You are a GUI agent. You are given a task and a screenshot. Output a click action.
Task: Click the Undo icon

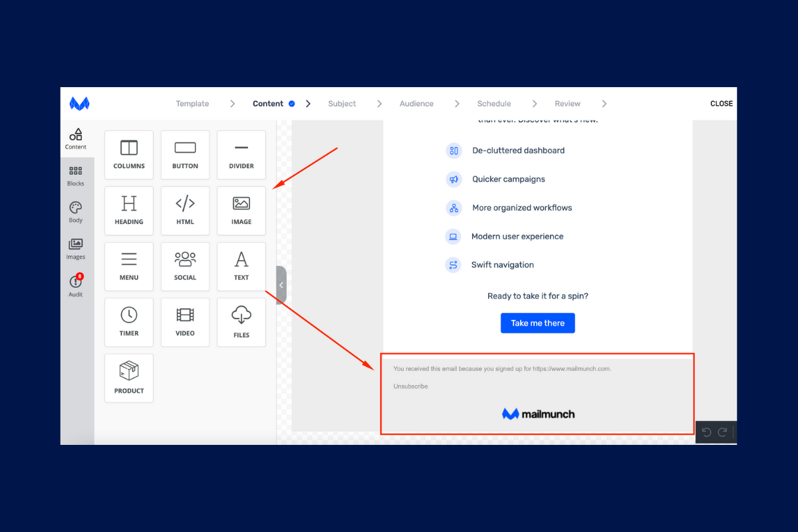[706, 432]
